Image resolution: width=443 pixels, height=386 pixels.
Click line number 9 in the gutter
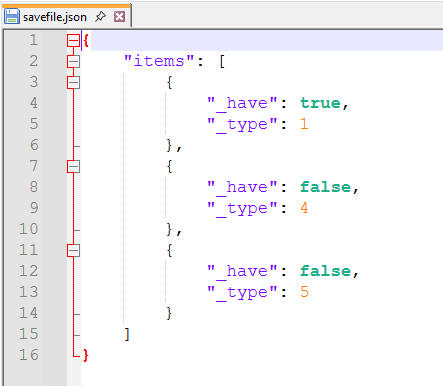click(x=33, y=208)
